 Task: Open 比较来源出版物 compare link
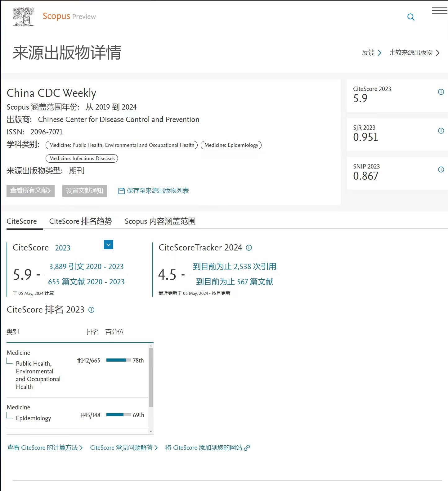(414, 52)
